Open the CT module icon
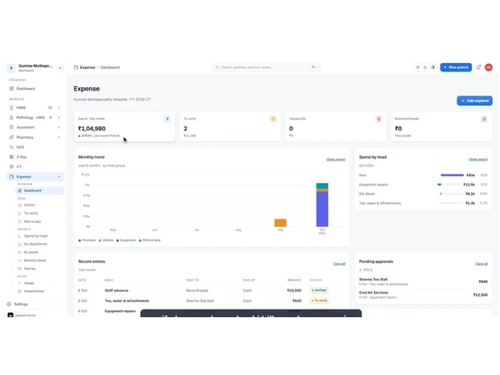 (11, 166)
